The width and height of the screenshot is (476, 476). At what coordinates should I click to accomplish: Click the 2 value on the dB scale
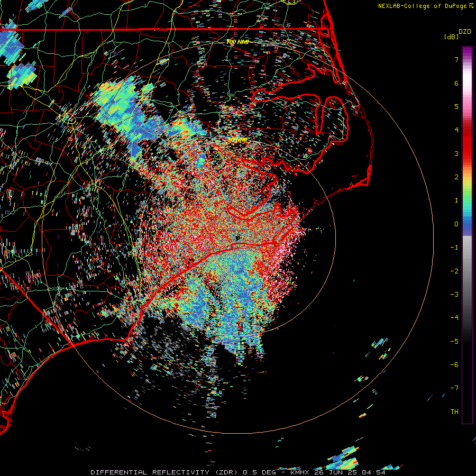[456, 177]
